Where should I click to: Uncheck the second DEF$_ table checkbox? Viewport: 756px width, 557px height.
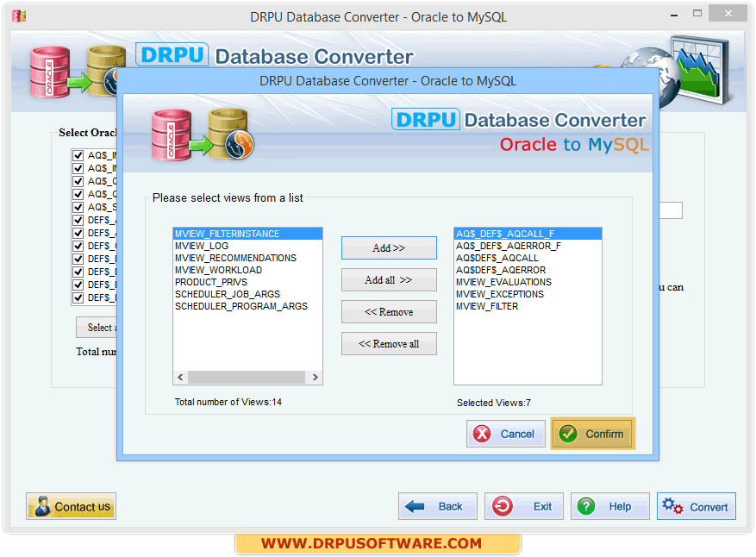point(78,234)
